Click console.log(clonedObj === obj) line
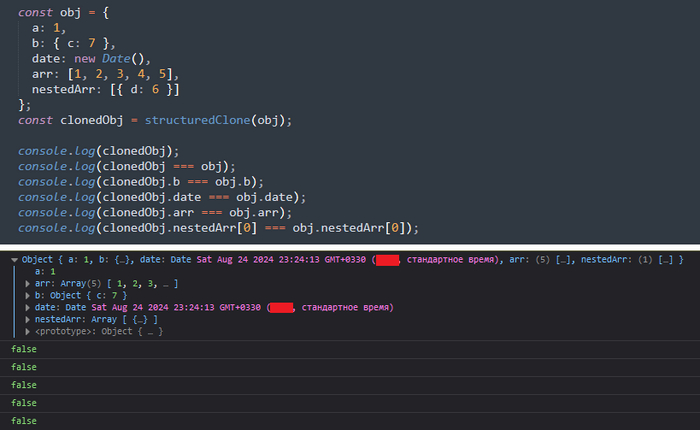The height and width of the screenshot is (430, 700). (x=126, y=166)
